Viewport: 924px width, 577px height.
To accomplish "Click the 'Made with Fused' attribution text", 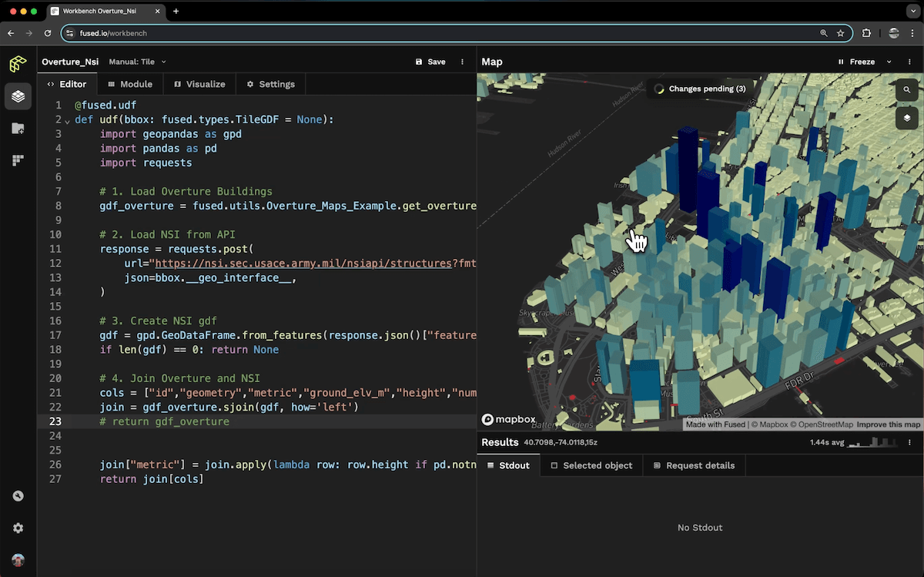I will tap(715, 424).
